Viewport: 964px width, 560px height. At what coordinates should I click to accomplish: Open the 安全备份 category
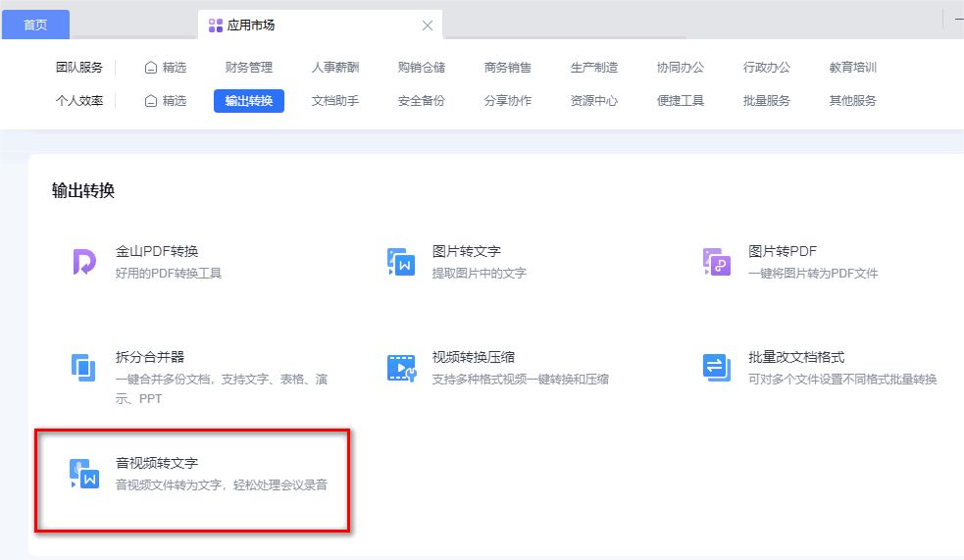tap(421, 101)
